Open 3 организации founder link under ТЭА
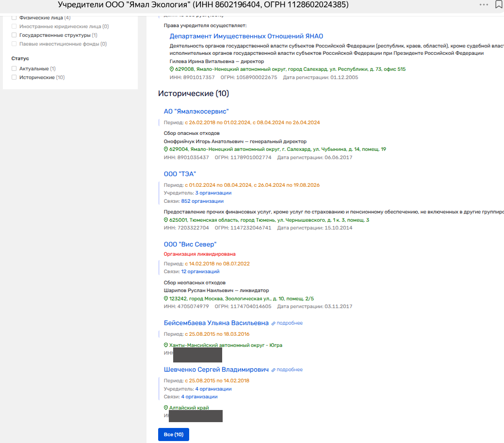This screenshot has width=504, height=443. [x=213, y=193]
